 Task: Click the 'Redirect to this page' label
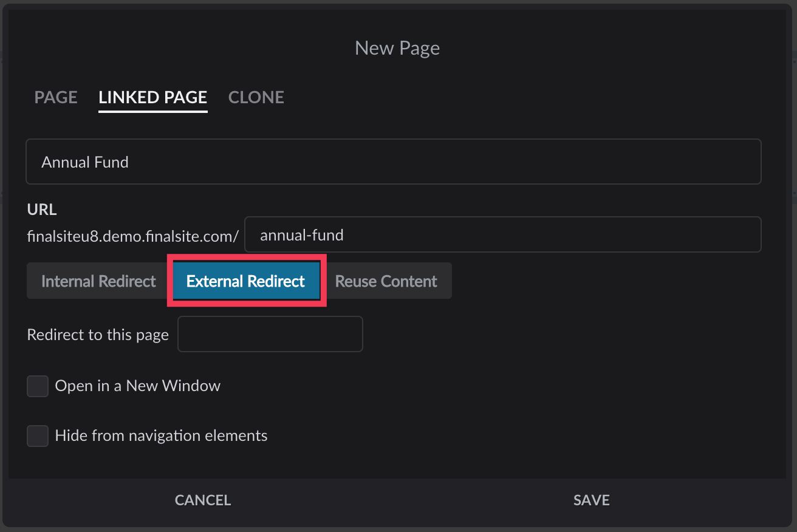coord(98,335)
